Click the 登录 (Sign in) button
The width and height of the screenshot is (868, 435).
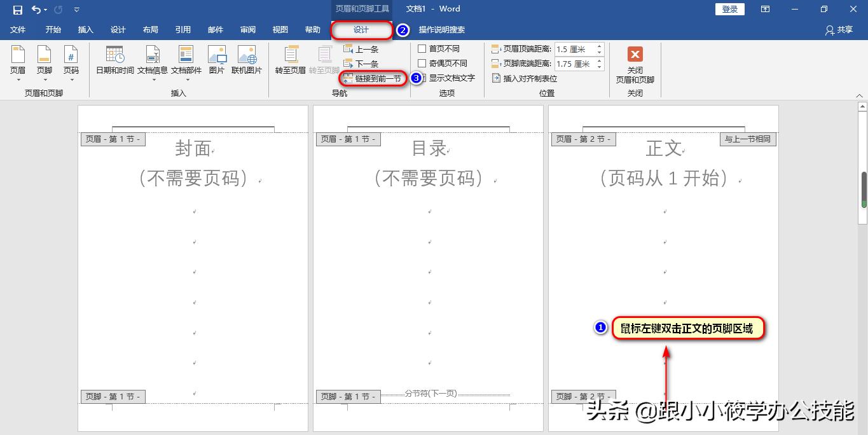[729, 9]
